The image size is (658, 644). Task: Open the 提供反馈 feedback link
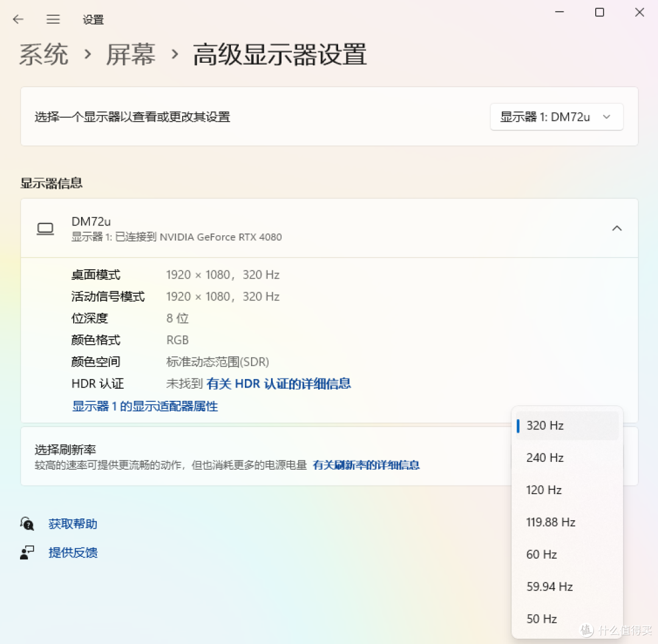(x=73, y=553)
